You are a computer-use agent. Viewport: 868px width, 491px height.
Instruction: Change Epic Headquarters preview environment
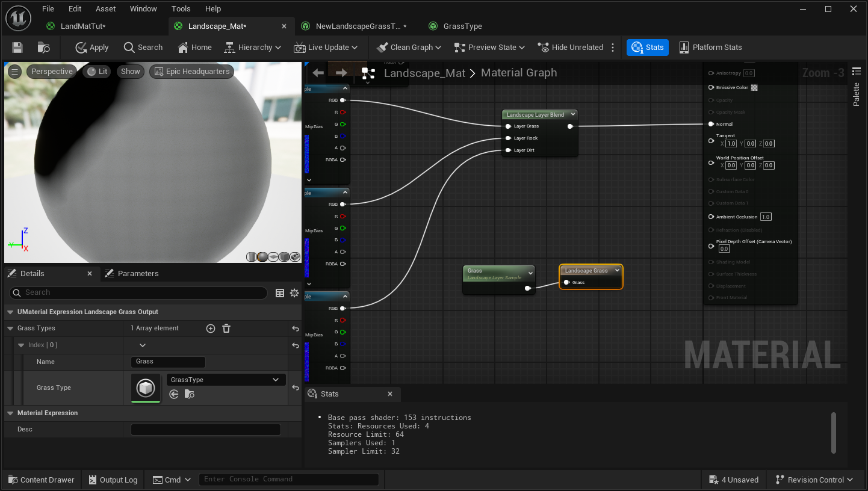pos(191,72)
